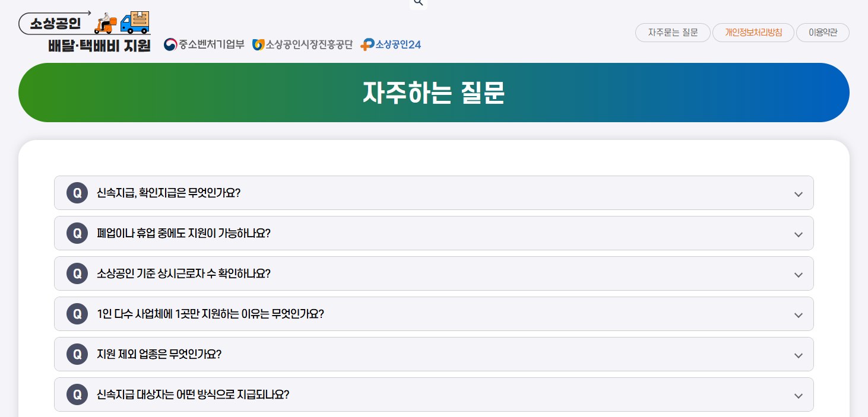Expand chevron for 상시근로자 수 확인하나요? question
868x417 pixels.
[799, 275]
